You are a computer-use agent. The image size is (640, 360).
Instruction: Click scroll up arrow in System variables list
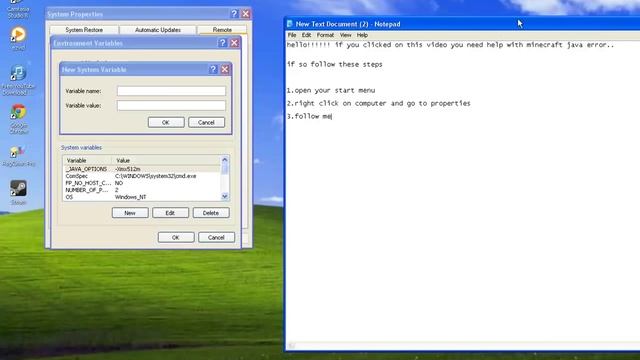tap(224, 160)
